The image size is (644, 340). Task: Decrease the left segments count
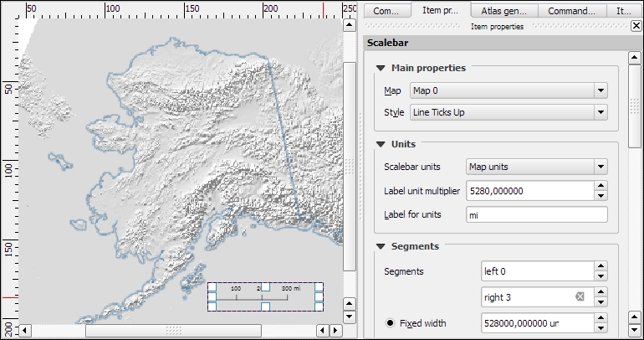[x=601, y=276]
